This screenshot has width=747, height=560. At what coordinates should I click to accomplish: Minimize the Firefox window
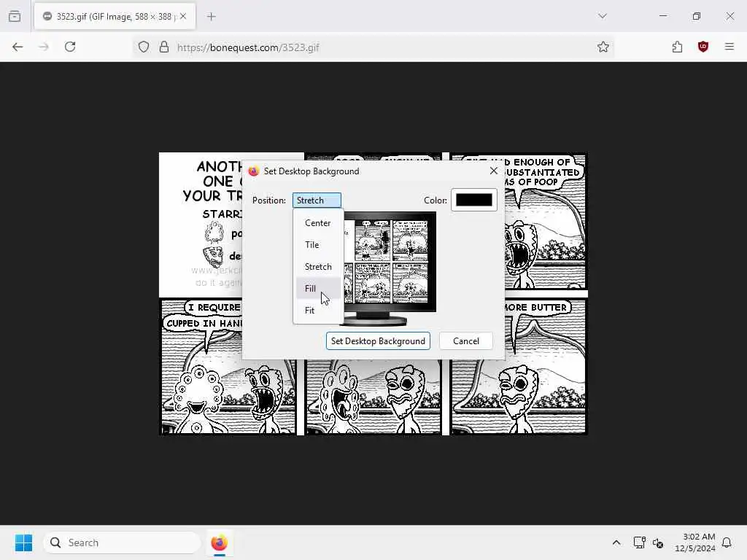click(663, 16)
